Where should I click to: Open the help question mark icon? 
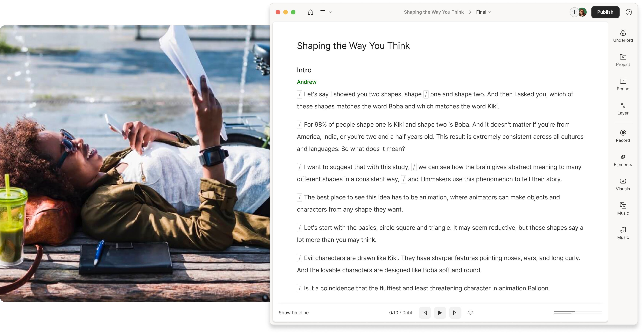(x=628, y=12)
